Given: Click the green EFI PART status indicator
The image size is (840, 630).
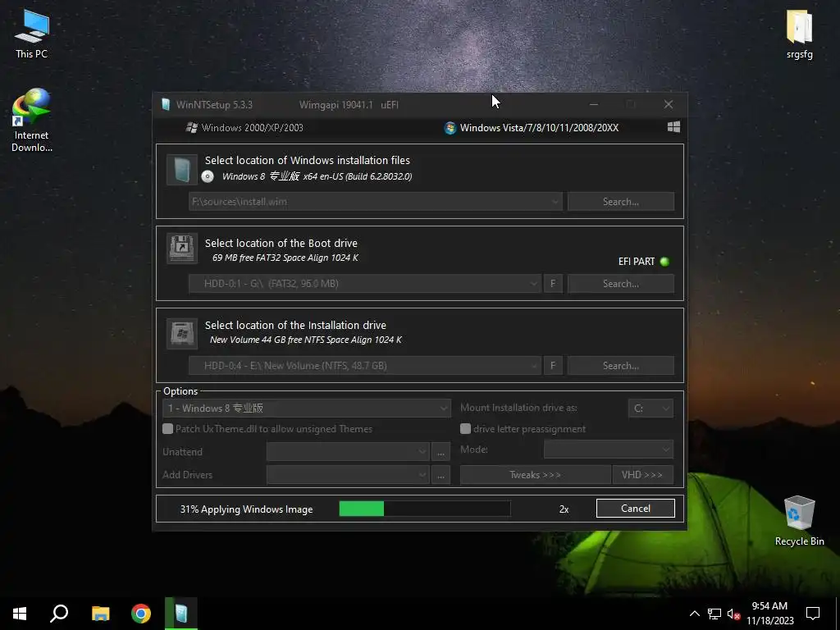Looking at the screenshot, I should pyautogui.click(x=664, y=262).
